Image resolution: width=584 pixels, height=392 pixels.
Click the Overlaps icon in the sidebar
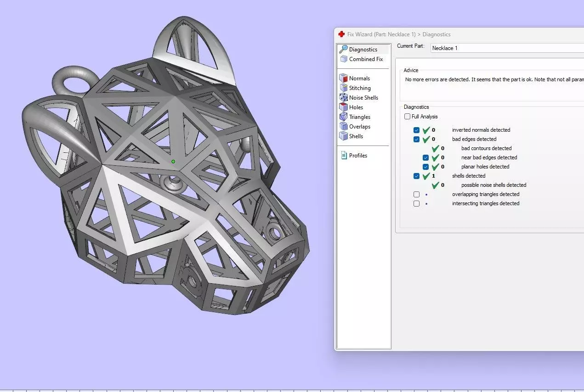tap(343, 126)
